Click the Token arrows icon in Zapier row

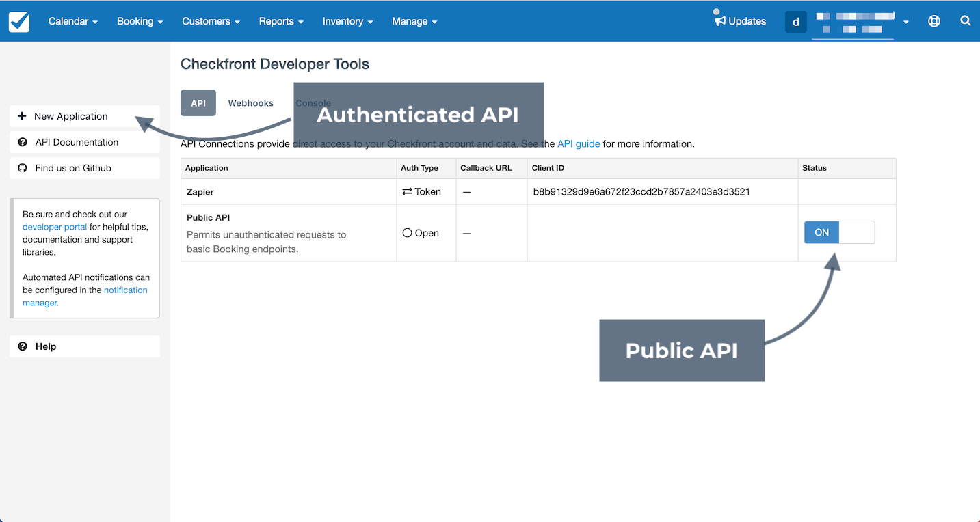pyautogui.click(x=407, y=192)
